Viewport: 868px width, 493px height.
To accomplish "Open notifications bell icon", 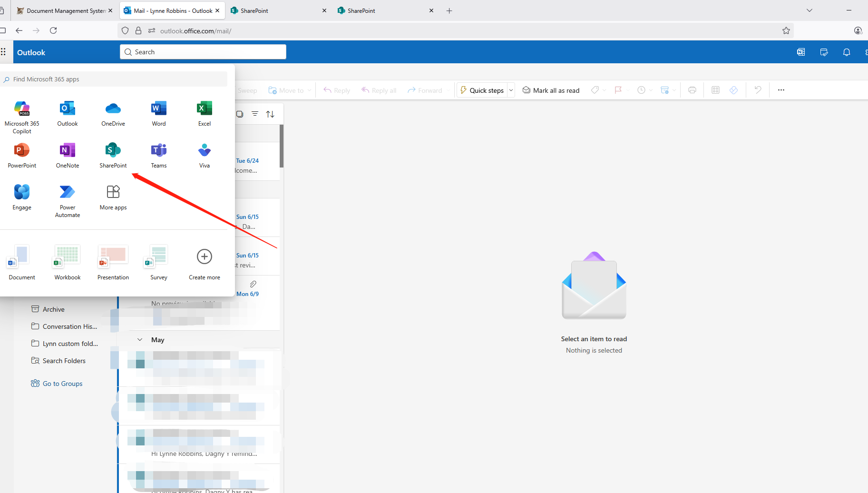I will click(847, 52).
